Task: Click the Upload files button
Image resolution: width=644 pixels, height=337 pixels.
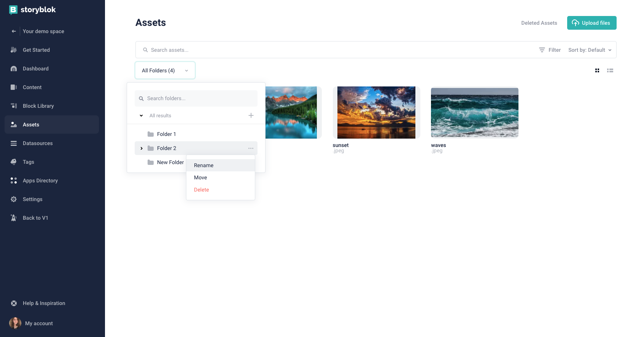Action: [x=592, y=23]
